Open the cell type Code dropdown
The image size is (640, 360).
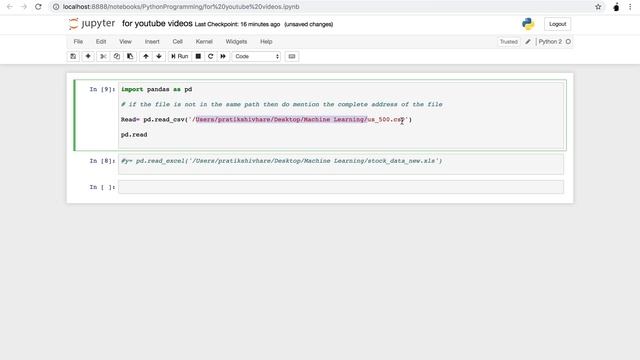click(x=256, y=56)
